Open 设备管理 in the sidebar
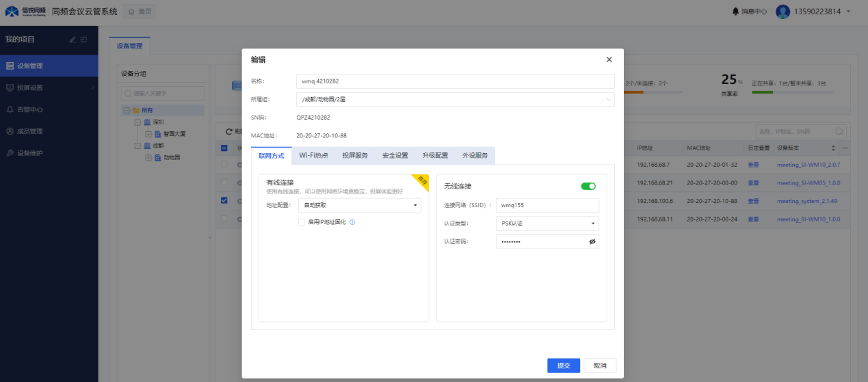 tap(49, 66)
